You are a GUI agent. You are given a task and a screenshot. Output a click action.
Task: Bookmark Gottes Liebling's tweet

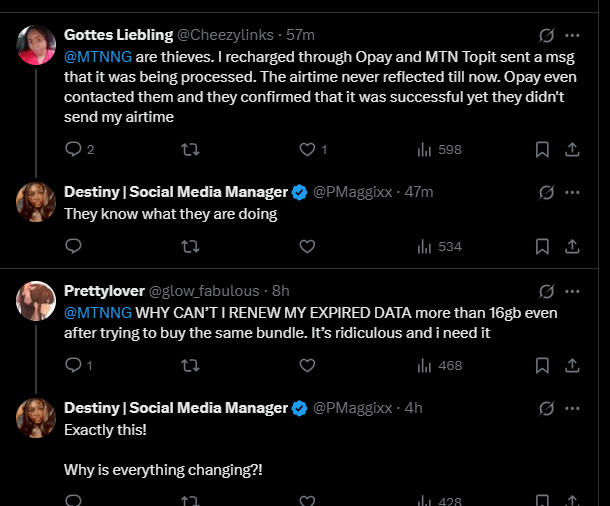pyautogui.click(x=541, y=149)
